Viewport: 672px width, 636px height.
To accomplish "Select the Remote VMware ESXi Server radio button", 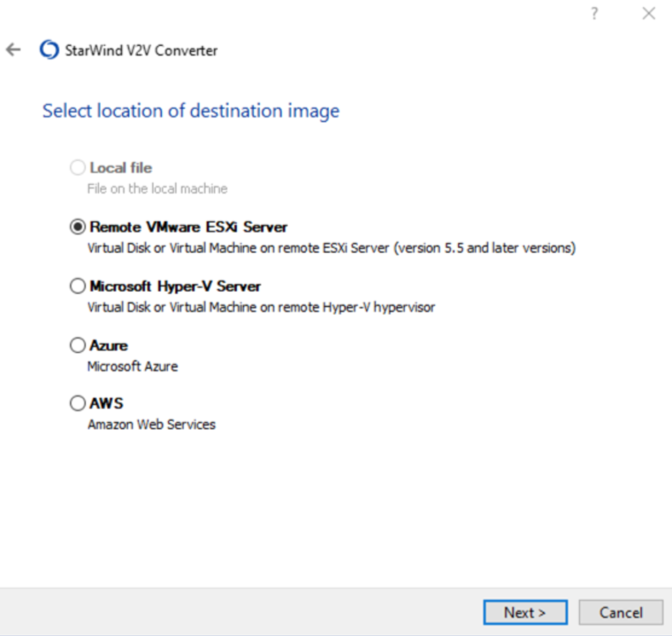I will 77,227.
